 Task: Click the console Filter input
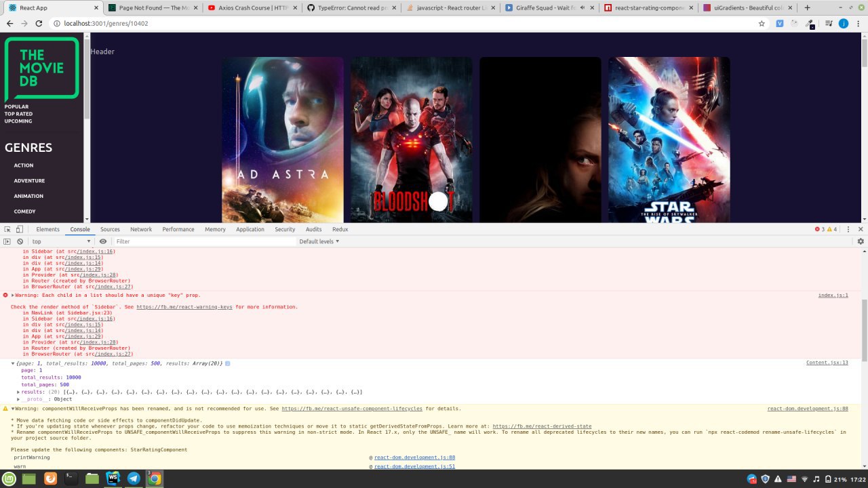(203, 241)
